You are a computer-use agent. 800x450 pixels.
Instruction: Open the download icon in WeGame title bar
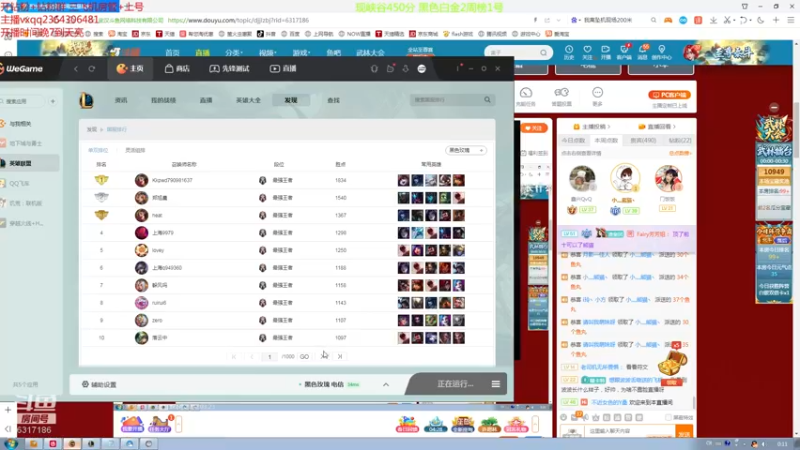pyautogui.click(x=406, y=68)
